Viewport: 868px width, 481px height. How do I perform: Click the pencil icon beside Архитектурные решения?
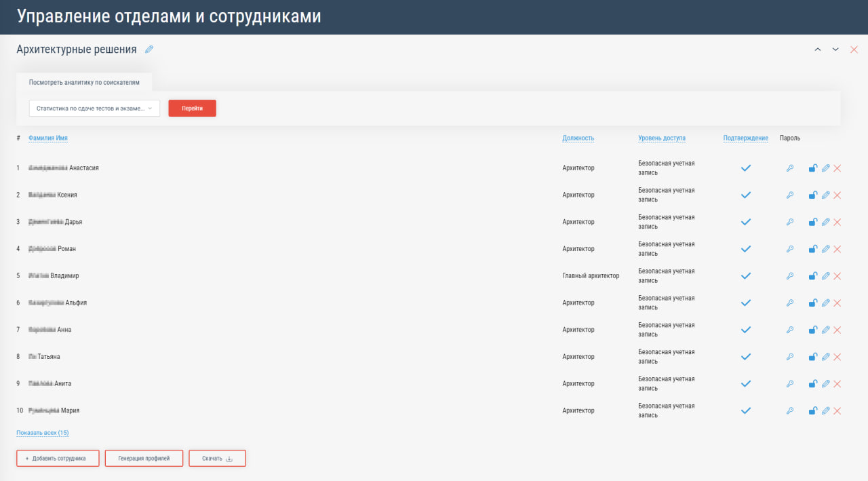coord(149,50)
